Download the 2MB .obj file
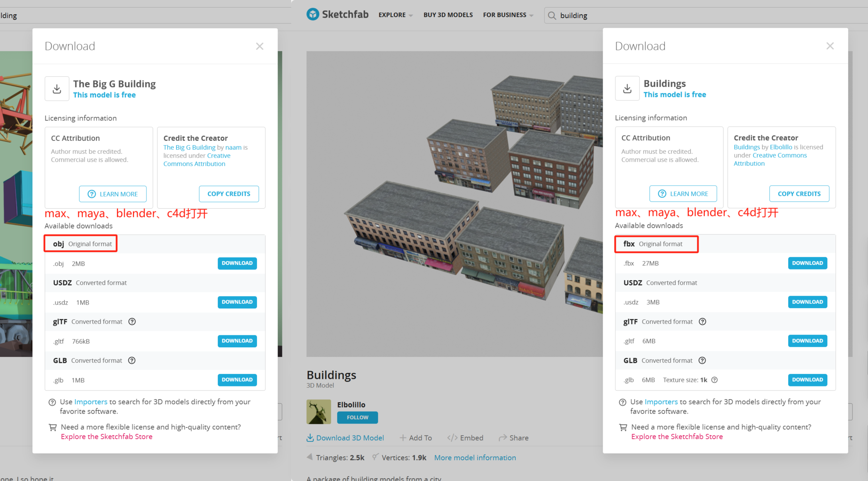The height and width of the screenshot is (481, 868). pyautogui.click(x=237, y=263)
